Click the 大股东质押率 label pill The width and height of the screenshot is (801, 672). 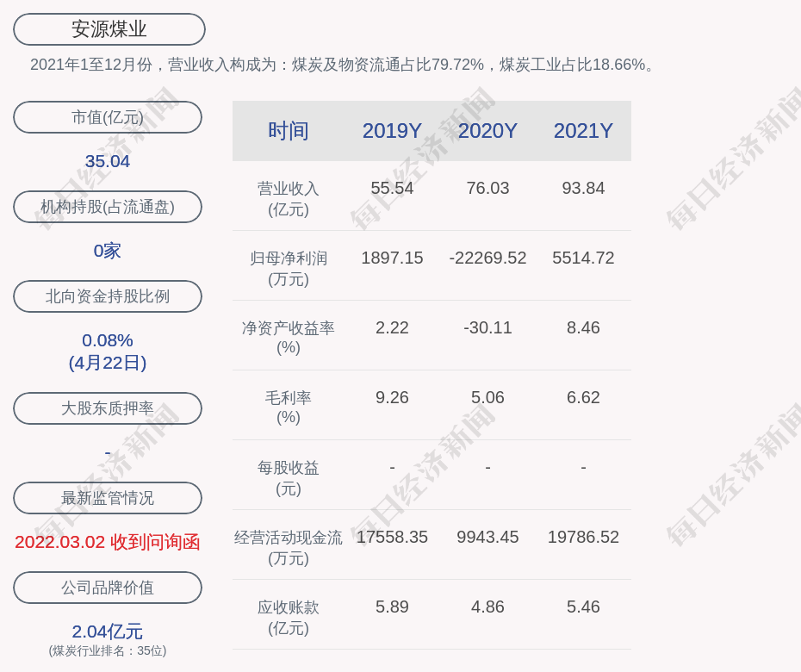click(108, 408)
